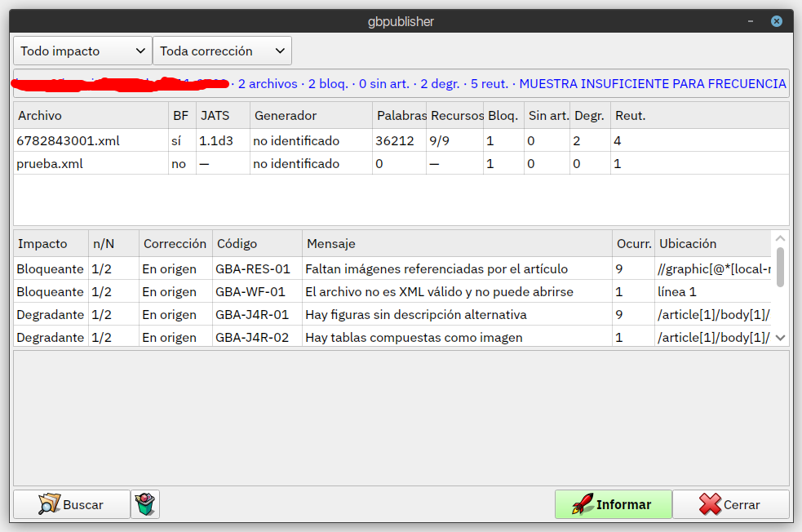802x532 pixels.
Task: Select the prueba.xml file row
Action: (x=401, y=164)
